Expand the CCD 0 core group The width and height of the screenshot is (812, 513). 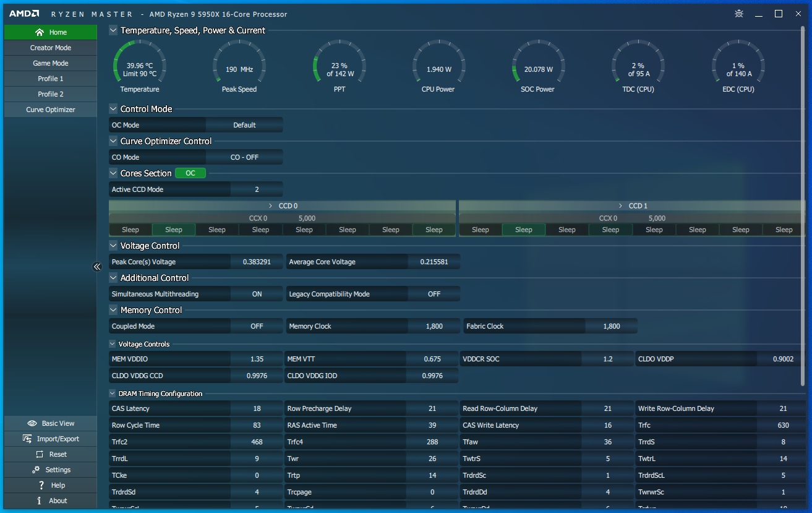(x=270, y=205)
